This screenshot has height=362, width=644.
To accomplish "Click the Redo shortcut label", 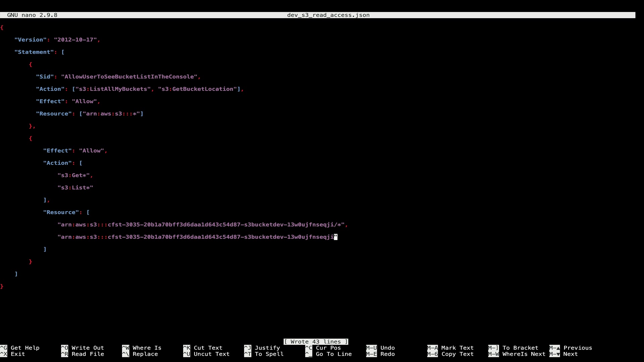I will coord(387,354).
